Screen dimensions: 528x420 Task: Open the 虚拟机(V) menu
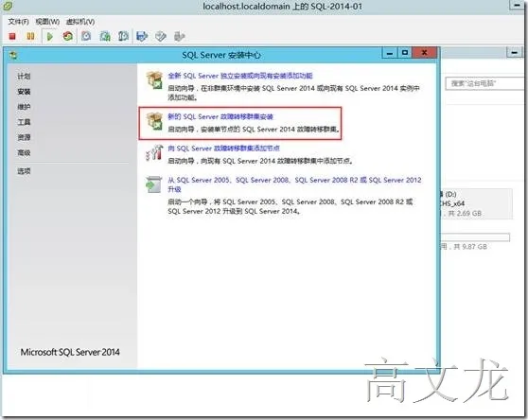[x=80, y=22]
